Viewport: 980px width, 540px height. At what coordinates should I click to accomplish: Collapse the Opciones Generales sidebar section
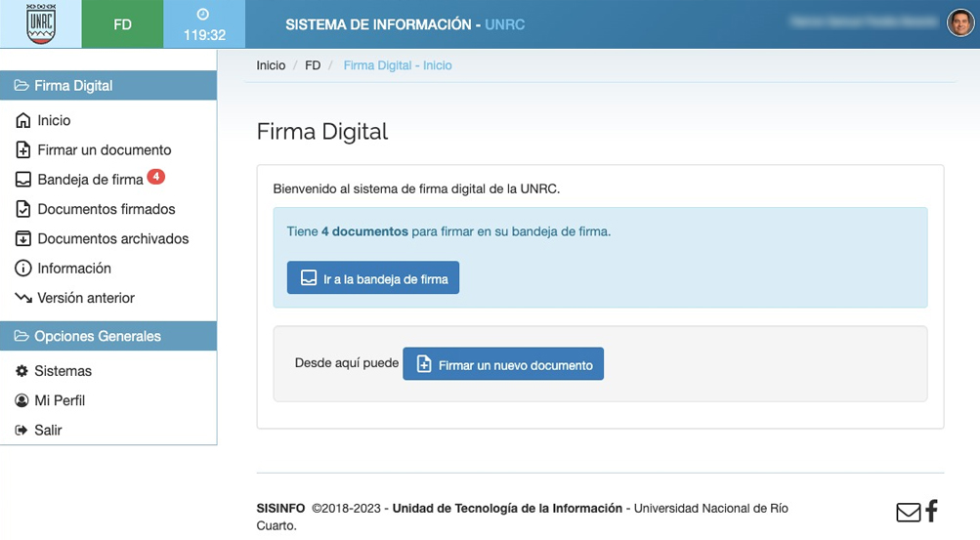click(108, 336)
